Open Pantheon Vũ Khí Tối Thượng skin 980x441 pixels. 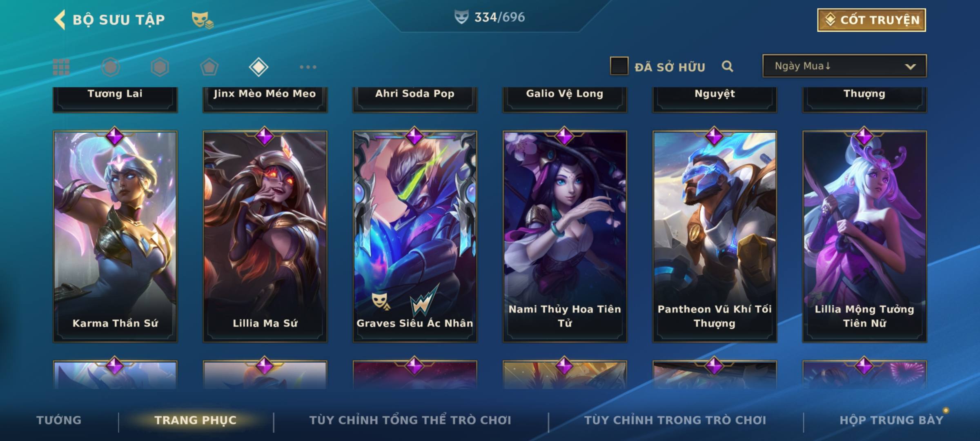pos(715,236)
